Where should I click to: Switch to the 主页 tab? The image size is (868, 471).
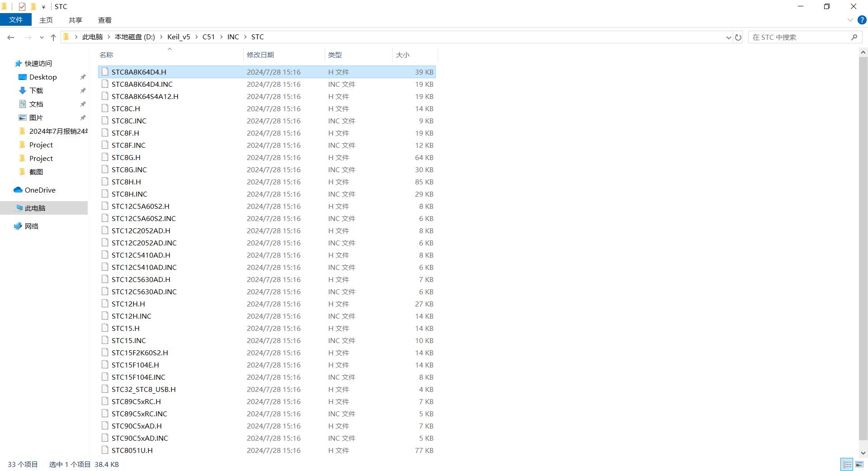pos(46,20)
